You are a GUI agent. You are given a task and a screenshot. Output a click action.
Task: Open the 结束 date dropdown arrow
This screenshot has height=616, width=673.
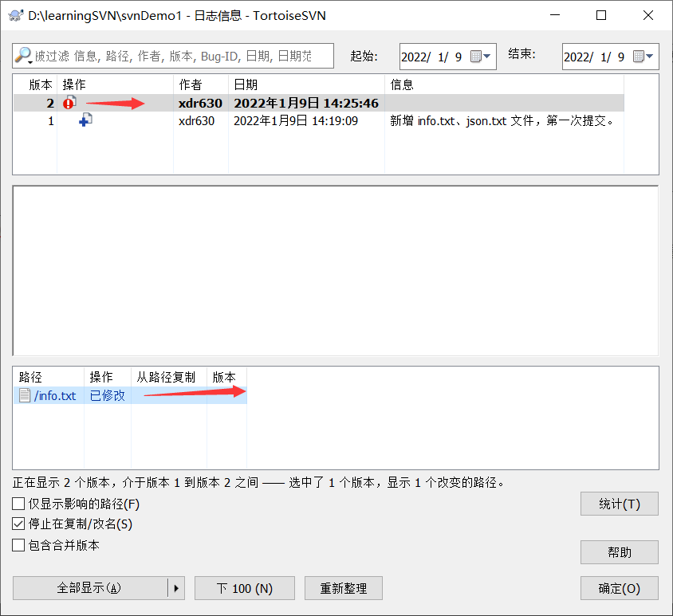click(649, 56)
